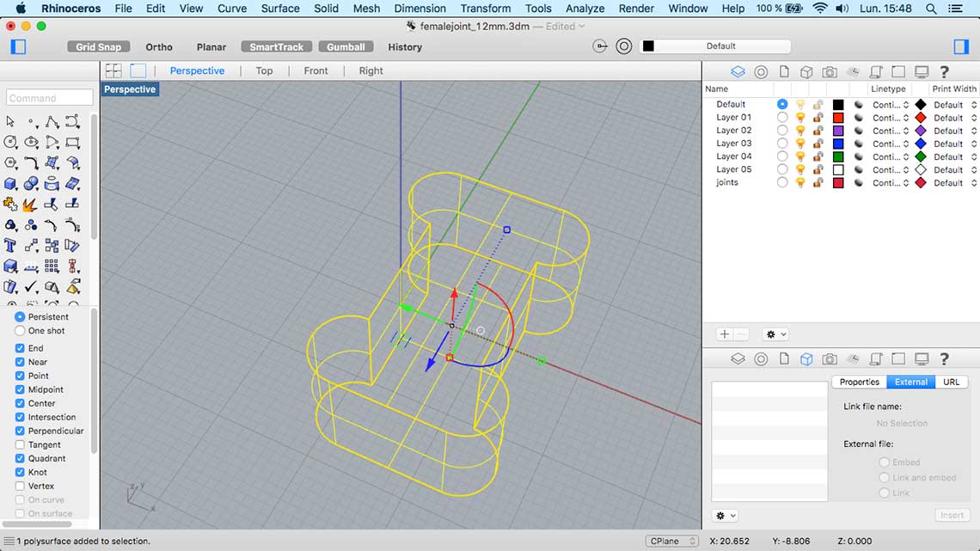
Task: Click the History button
Action: (x=405, y=47)
